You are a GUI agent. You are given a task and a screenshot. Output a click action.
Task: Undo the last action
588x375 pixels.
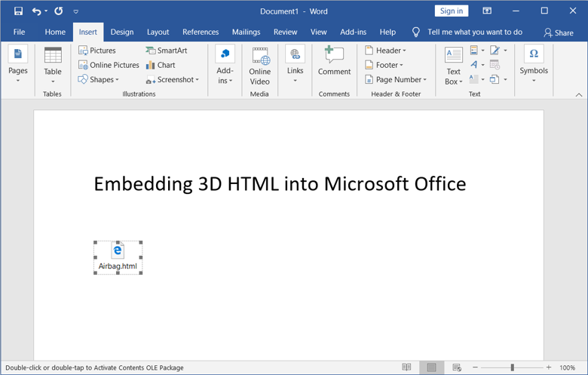coord(36,11)
